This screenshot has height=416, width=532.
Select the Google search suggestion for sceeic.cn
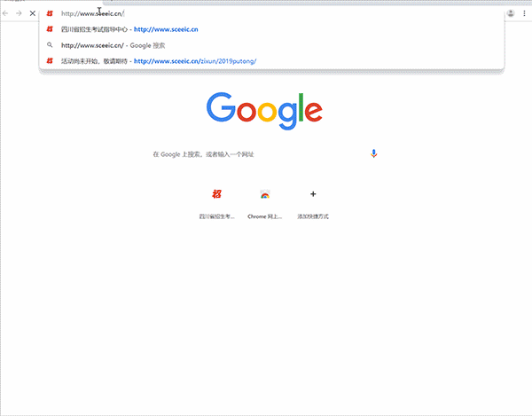[x=271, y=45]
